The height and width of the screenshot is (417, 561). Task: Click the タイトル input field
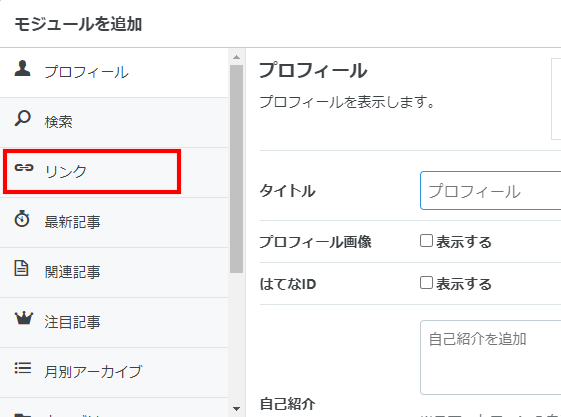(491, 191)
